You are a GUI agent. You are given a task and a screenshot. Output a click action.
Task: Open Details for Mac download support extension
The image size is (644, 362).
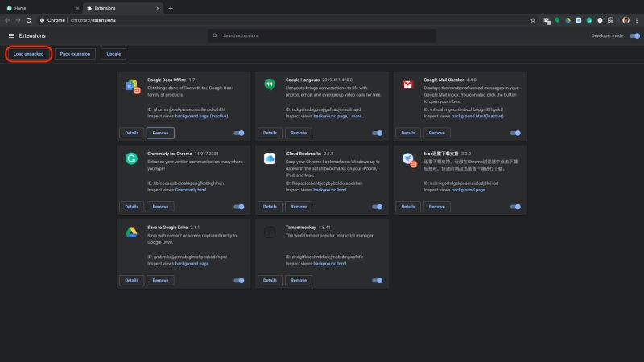(x=408, y=207)
